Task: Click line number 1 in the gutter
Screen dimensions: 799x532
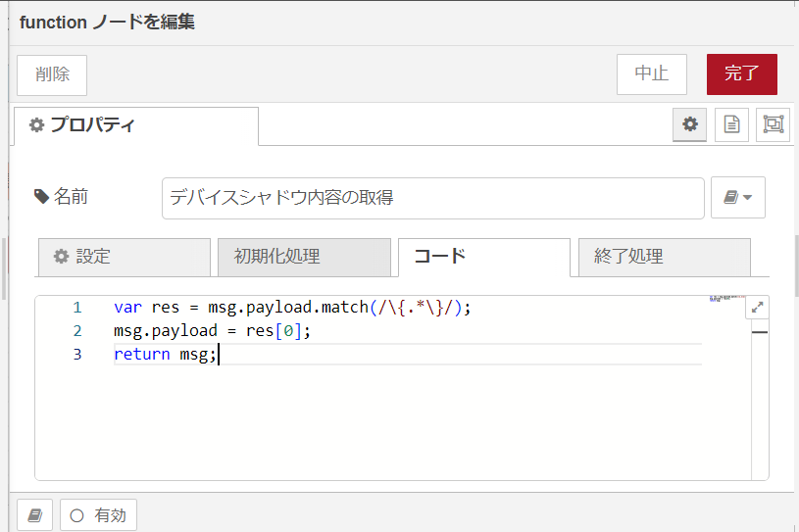Action: [x=77, y=308]
